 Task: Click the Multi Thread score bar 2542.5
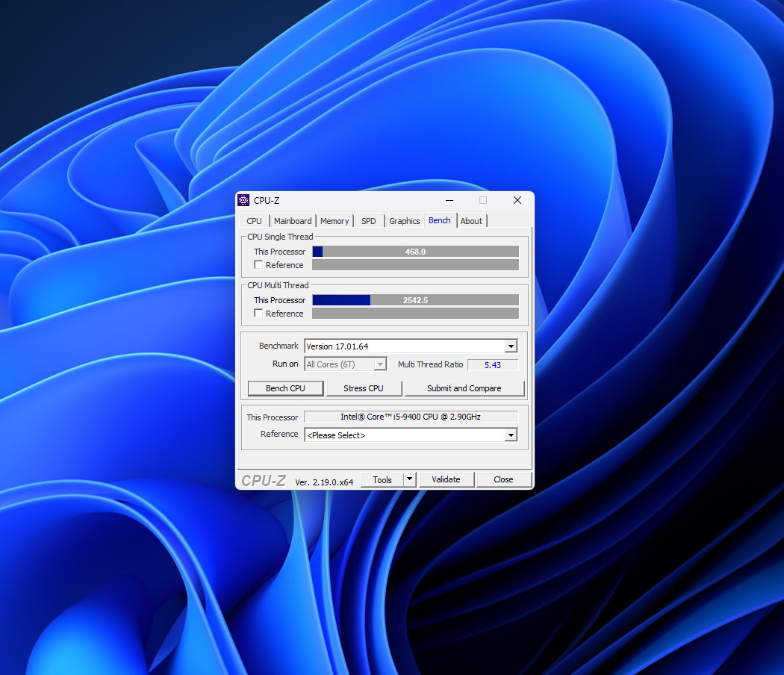click(x=415, y=300)
